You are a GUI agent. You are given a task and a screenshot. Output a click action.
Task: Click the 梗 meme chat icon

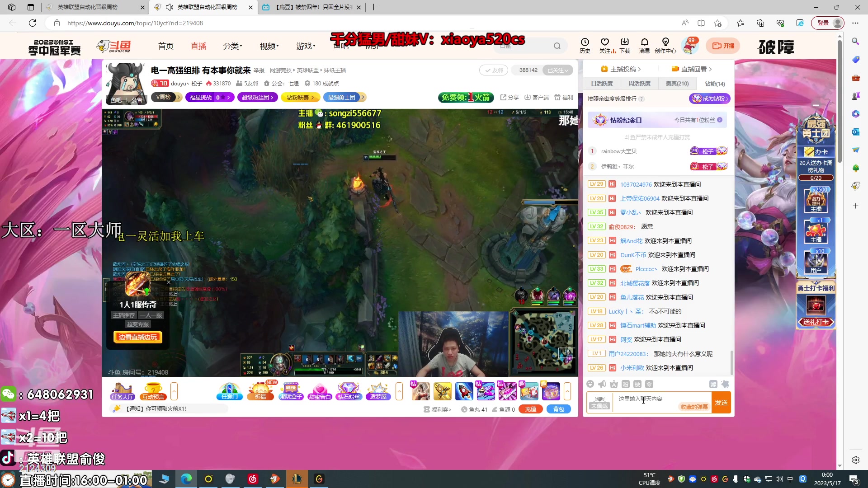click(x=637, y=384)
